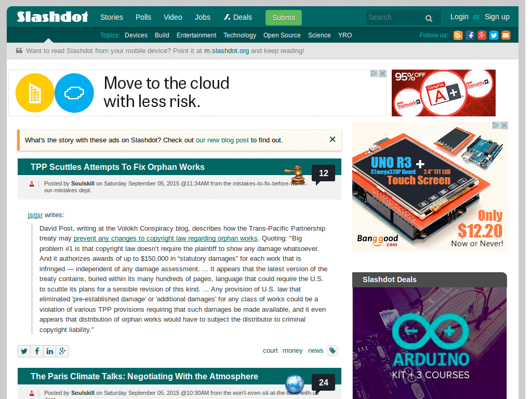
Task: Select the YRO topic
Action: pos(345,35)
